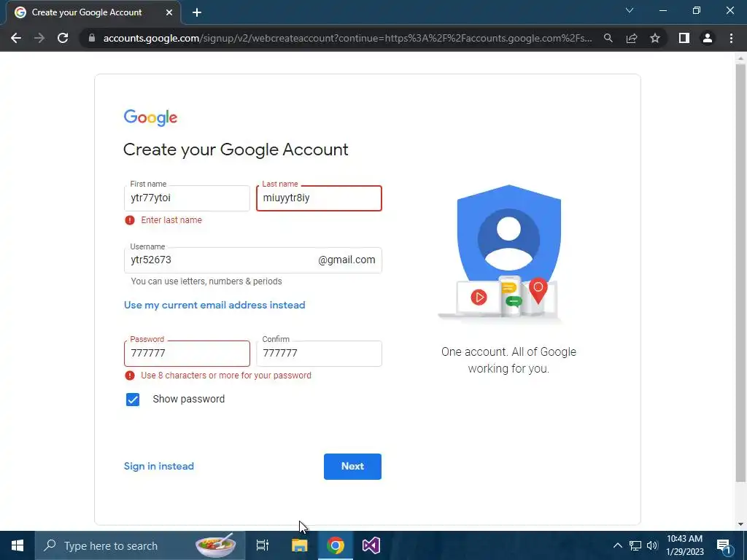The image size is (747, 560).
Task: Click the Last name field
Action: [319, 198]
